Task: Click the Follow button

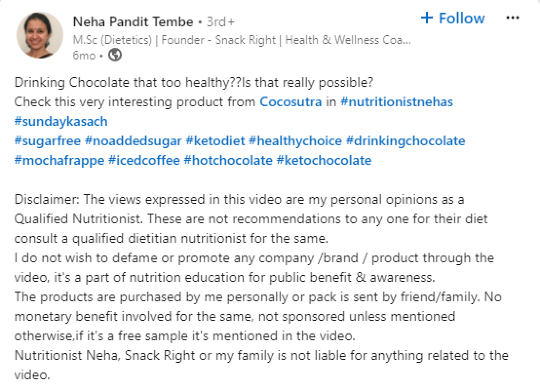Action: [453, 18]
